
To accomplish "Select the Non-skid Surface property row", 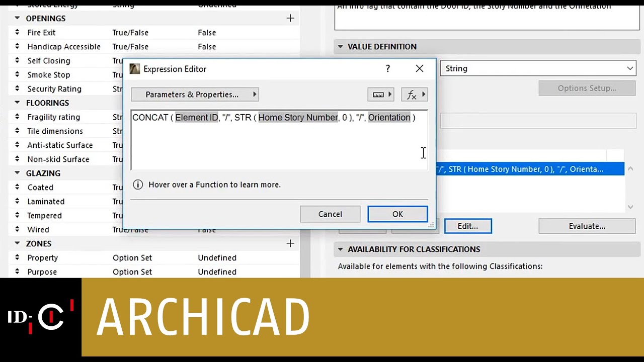I will 66,159.
